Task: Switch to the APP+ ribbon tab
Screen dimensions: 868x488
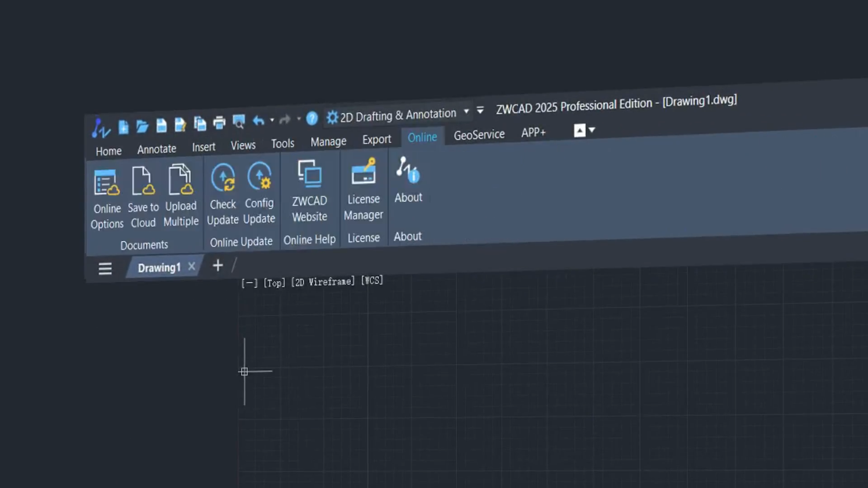Action: (533, 132)
